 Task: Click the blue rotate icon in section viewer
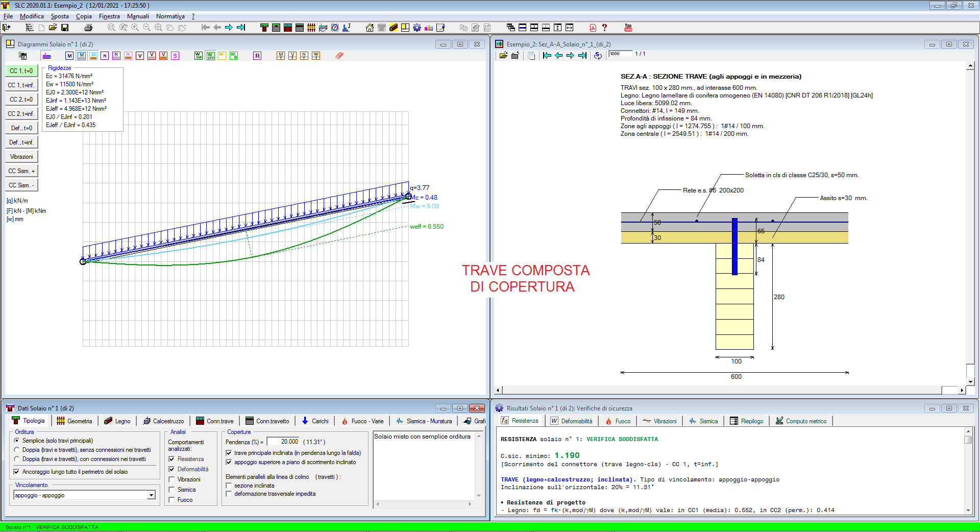(x=598, y=55)
